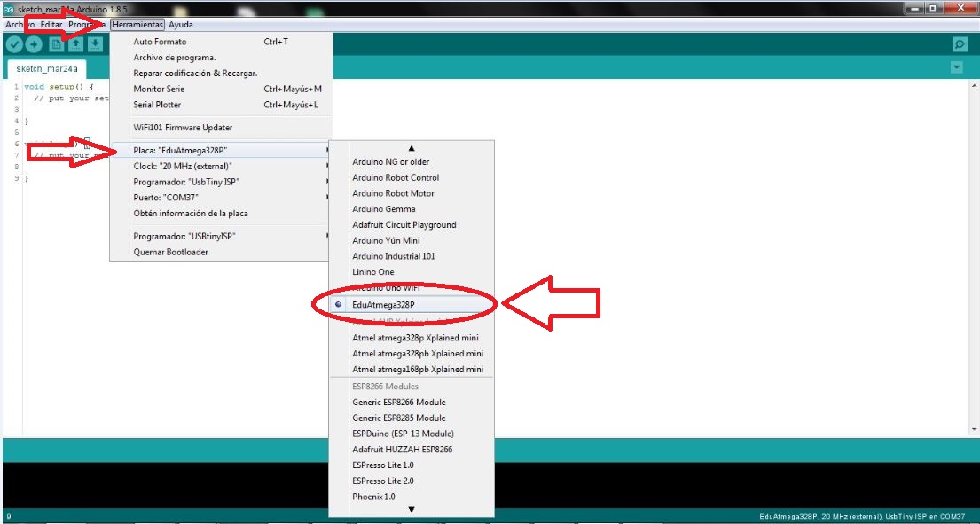980x524 pixels.
Task: Select Arduino Gemma board
Action: point(412,209)
